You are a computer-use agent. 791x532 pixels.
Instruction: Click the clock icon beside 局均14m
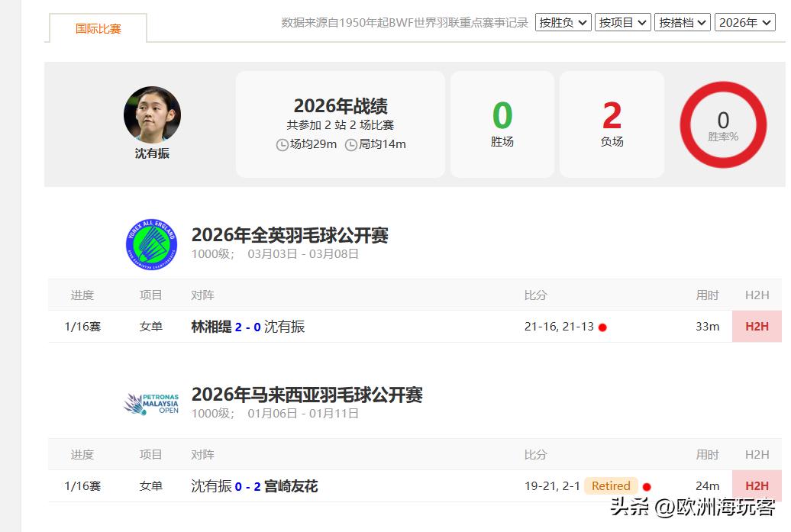pyautogui.click(x=350, y=145)
